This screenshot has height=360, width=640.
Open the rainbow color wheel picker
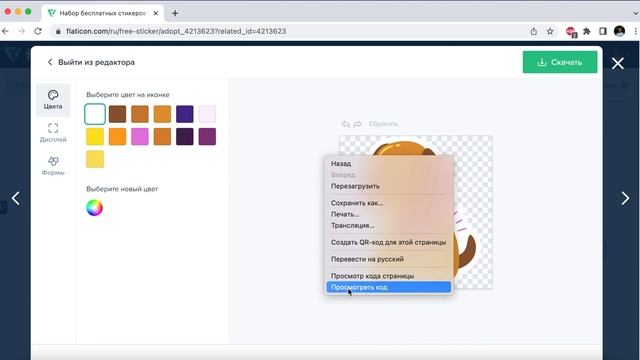click(94, 208)
